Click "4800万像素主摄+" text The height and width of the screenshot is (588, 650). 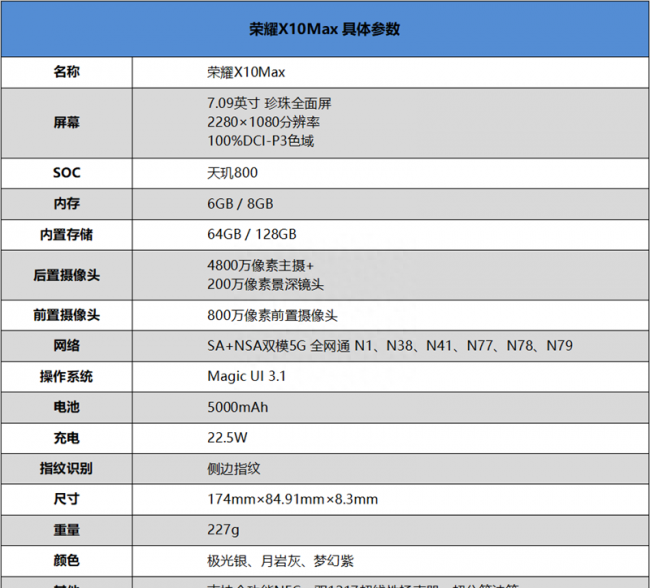(261, 265)
